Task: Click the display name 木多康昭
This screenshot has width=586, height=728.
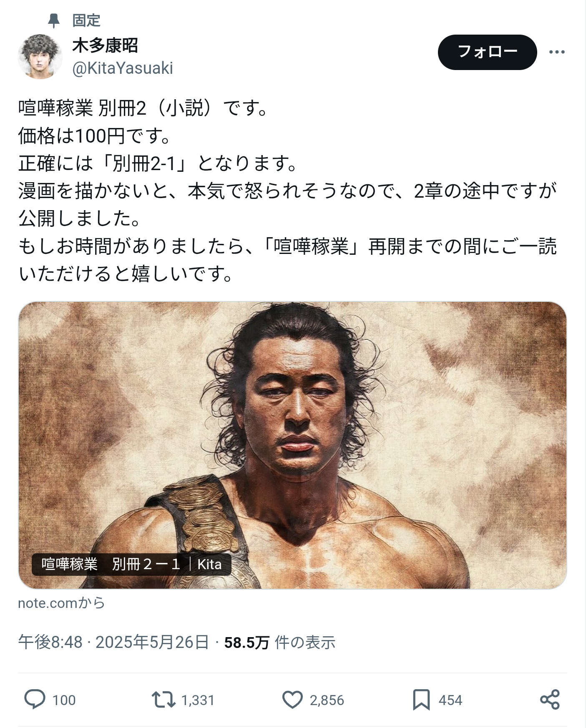Action: point(105,45)
